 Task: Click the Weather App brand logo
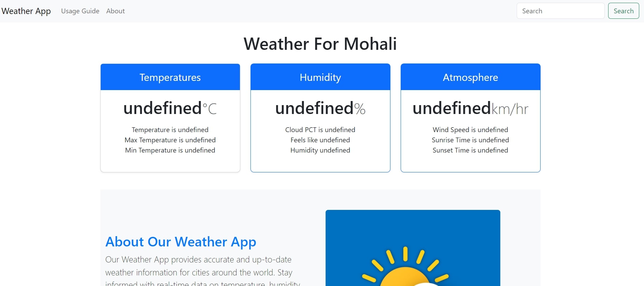[26, 11]
